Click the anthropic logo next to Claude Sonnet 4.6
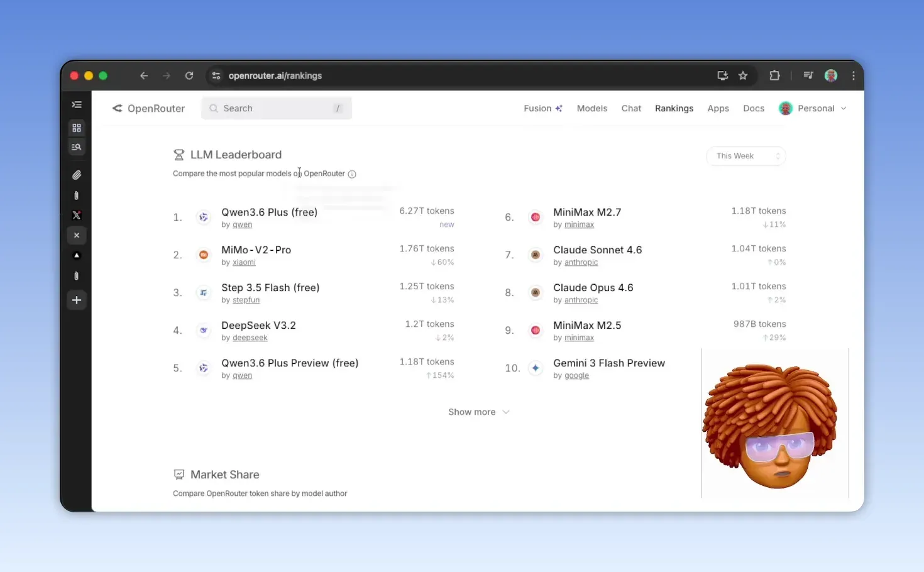Screen dimensions: 924x572 pyautogui.click(x=535, y=255)
